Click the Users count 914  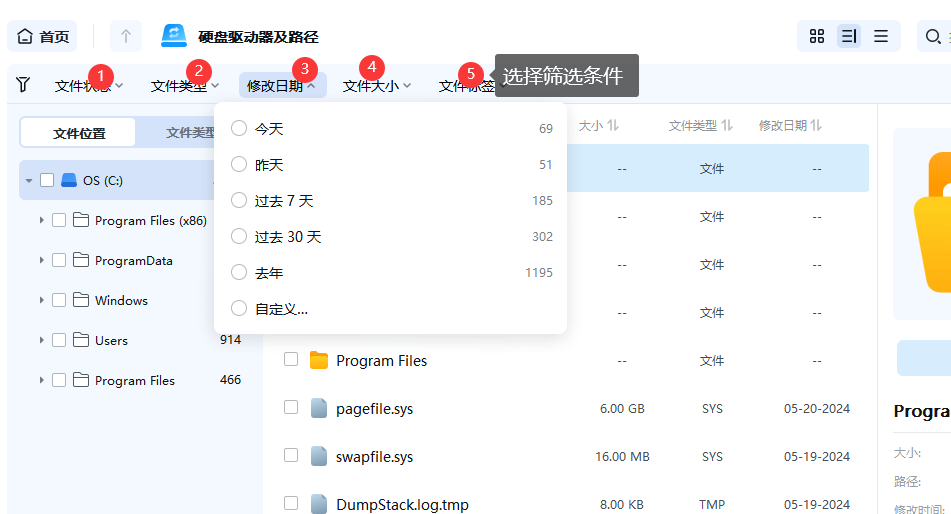tap(230, 340)
